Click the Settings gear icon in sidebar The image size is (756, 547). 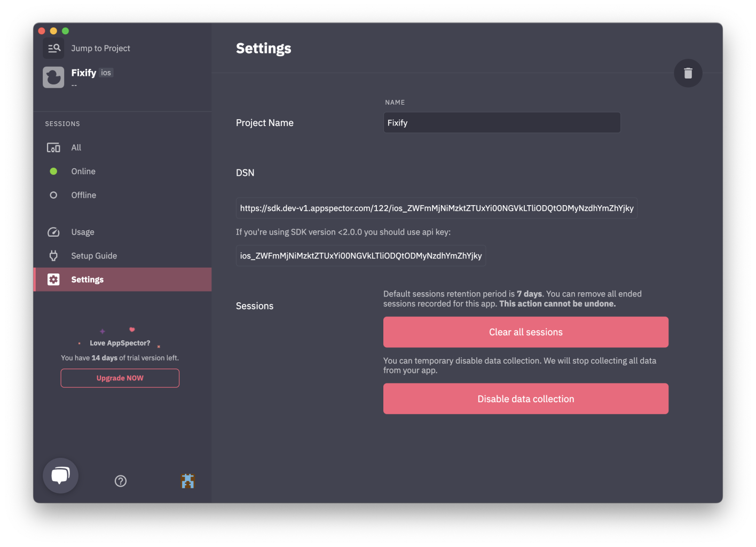(53, 279)
